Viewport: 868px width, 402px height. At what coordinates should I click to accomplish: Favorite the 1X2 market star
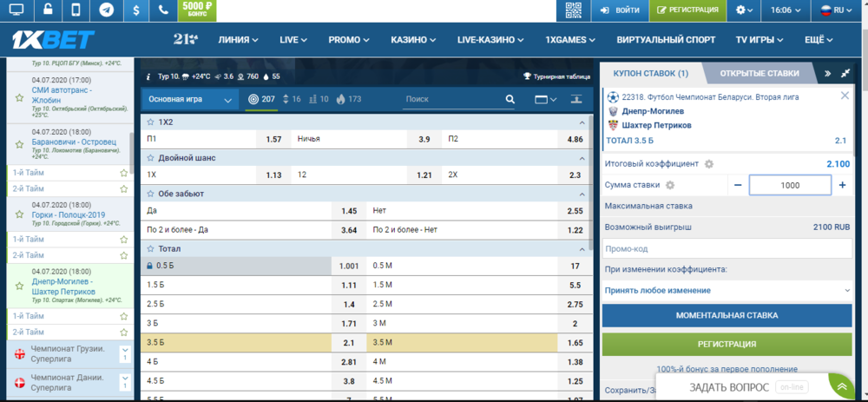(x=150, y=122)
